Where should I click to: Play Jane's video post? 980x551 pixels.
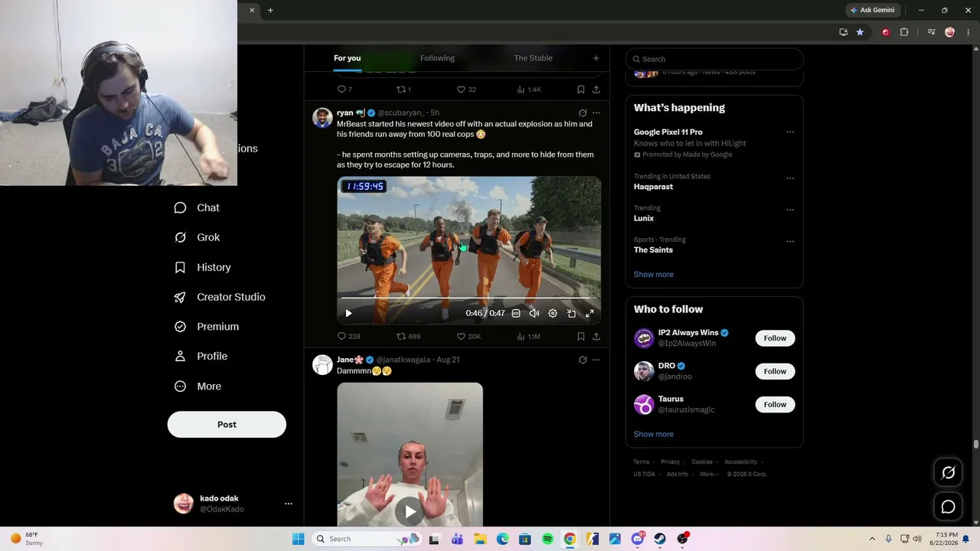(410, 511)
